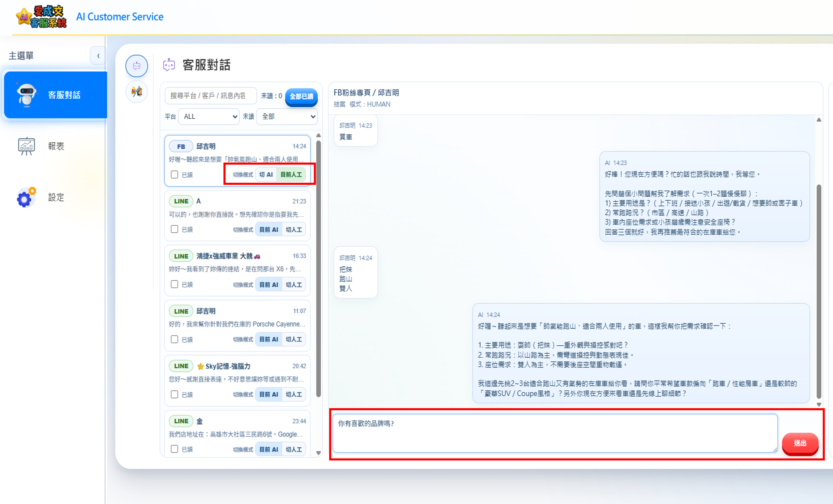The image size is (833, 504).
Task: Open the 報表 menu item
Action: 55,146
